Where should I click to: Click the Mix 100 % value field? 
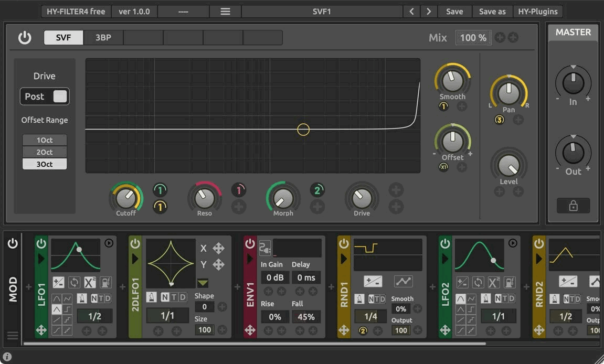point(473,38)
